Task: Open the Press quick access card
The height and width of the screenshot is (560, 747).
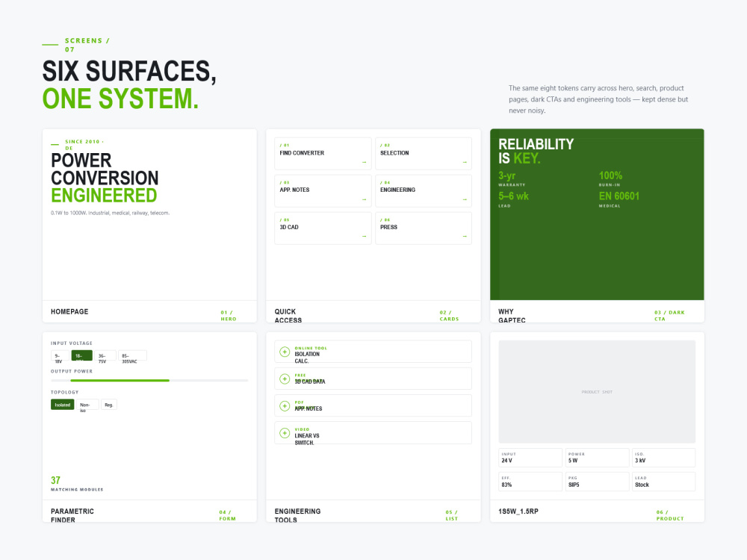Action: click(x=424, y=228)
